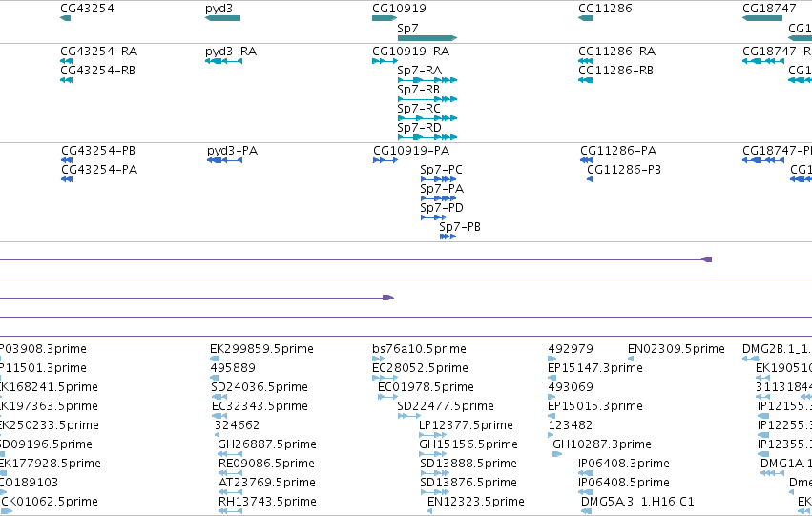Select EST EC01978.5prime
Screen dimensions: 812x516
tap(388, 397)
